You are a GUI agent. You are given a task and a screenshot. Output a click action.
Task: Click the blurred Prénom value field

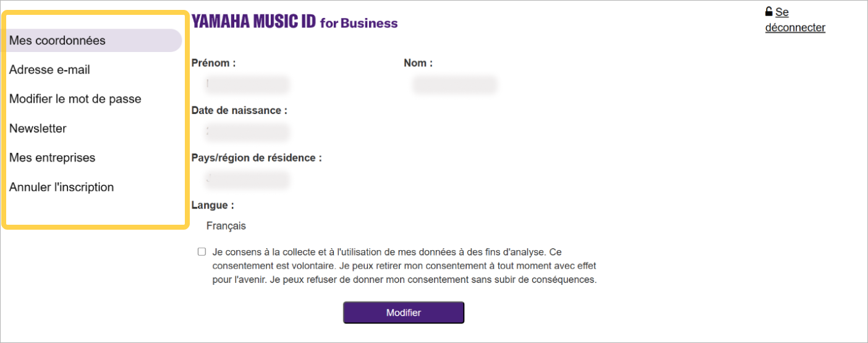[x=247, y=84]
